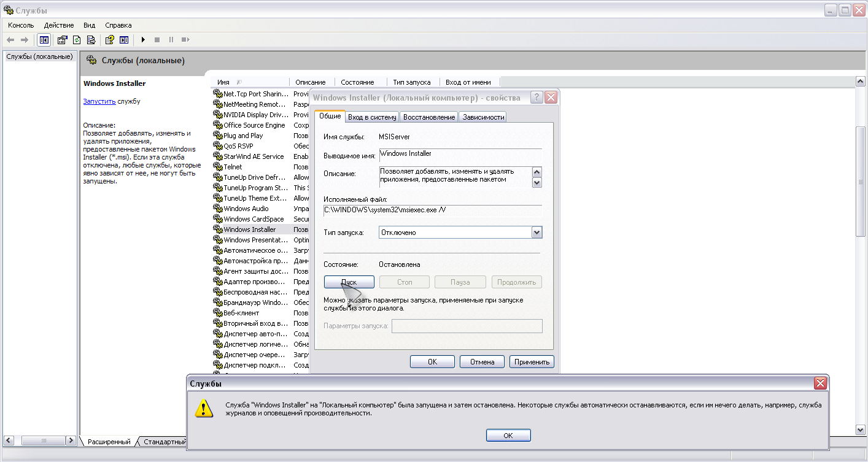Open the Properties toolbar icon
The image size is (868, 462).
[63, 40]
